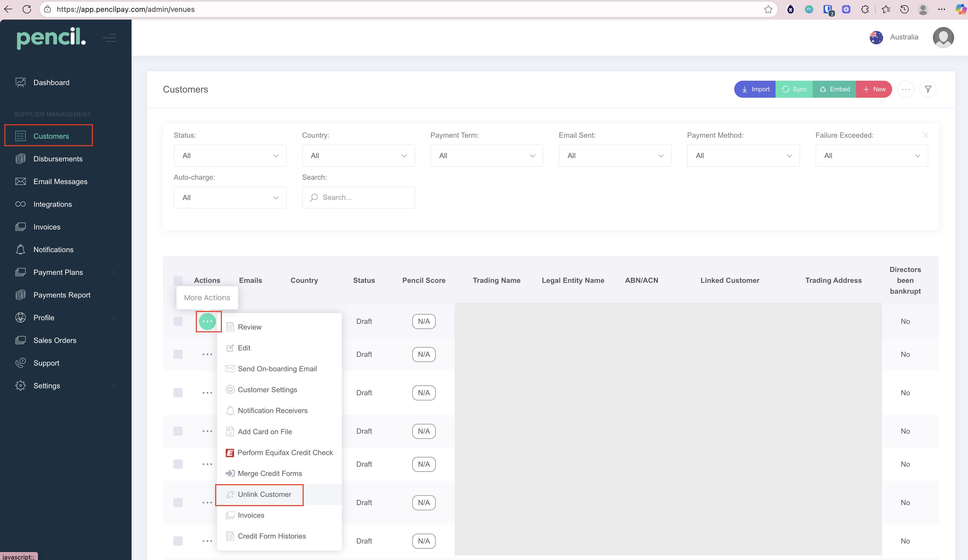Tick the checkbox of the last visible row
968x560 pixels.
[x=178, y=541]
